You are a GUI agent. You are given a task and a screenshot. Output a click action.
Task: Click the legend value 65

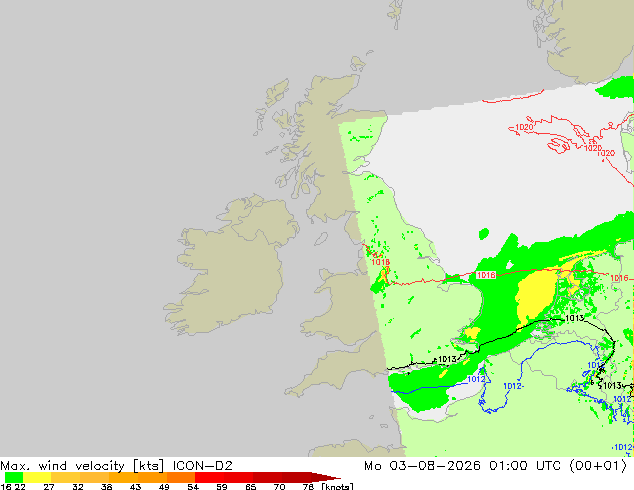(x=250, y=486)
